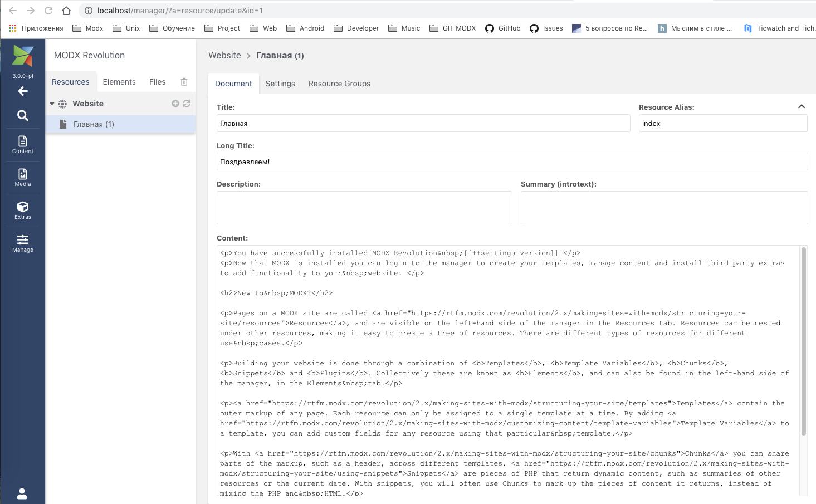816x504 pixels.
Task: Open the Мыслим в стиле bookmark
Action: [x=695, y=28]
